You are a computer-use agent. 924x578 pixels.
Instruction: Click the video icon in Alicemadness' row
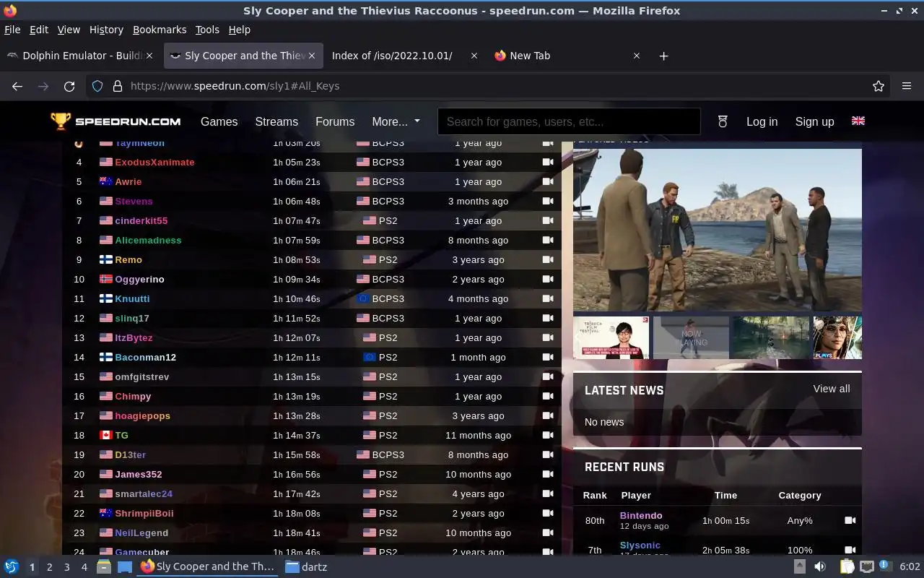pyautogui.click(x=548, y=240)
